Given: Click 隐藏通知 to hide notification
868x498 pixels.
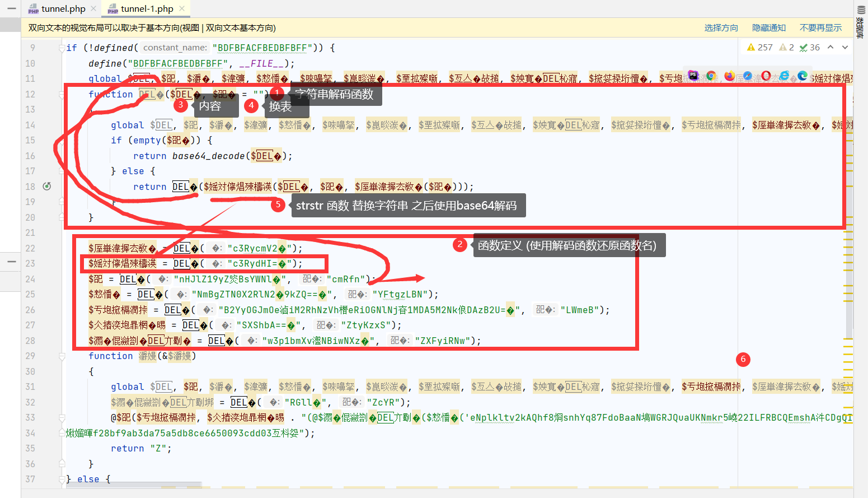Looking at the screenshot, I should [x=769, y=28].
